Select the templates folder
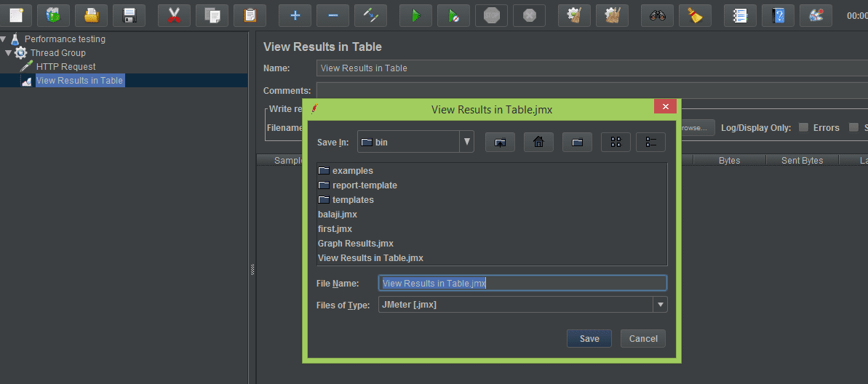 coord(346,200)
